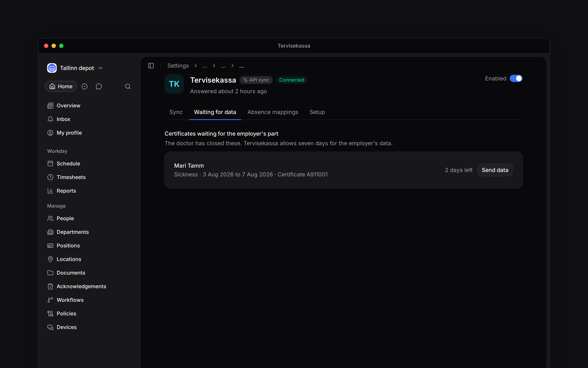Expand the first collapsed breadcrumb ellipsis
This screenshot has width=588, height=368.
(x=205, y=66)
